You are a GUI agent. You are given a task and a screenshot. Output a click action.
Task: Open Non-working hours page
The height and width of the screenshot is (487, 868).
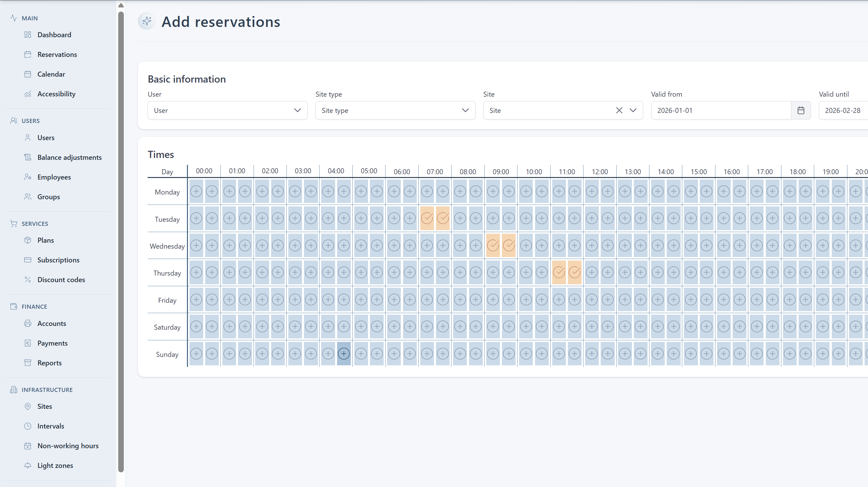[68, 446]
